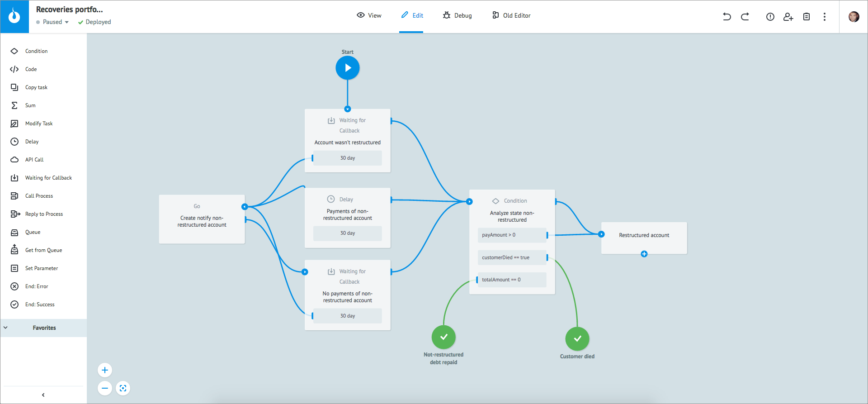Select the Customer died success end node
868x404 pixels.
(x=577, y=339)
